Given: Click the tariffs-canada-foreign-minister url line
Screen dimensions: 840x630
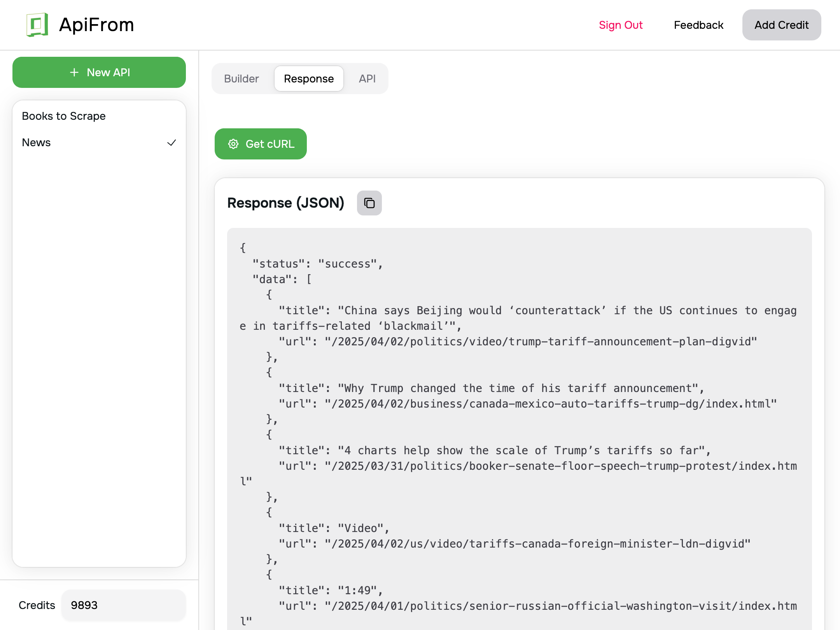Looking at the screenshot, I should tap(514, 544).
